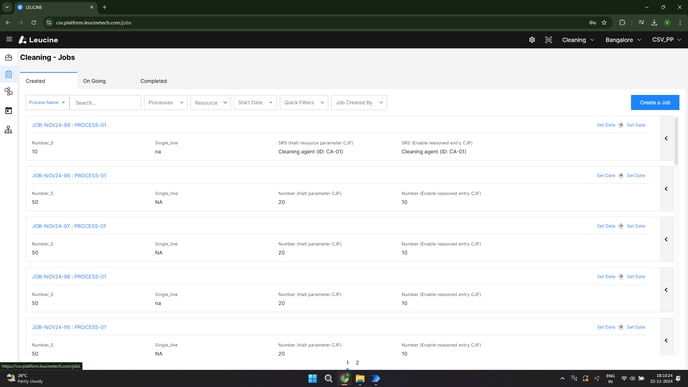Open the Start Date dropdown
688x387 pixels.
pos(255,103)
